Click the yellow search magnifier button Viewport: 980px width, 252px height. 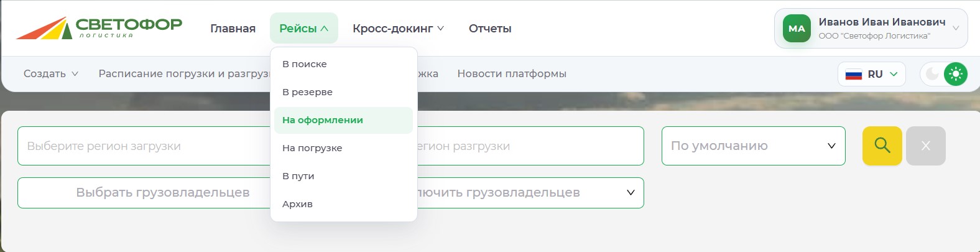coord(882,146)
